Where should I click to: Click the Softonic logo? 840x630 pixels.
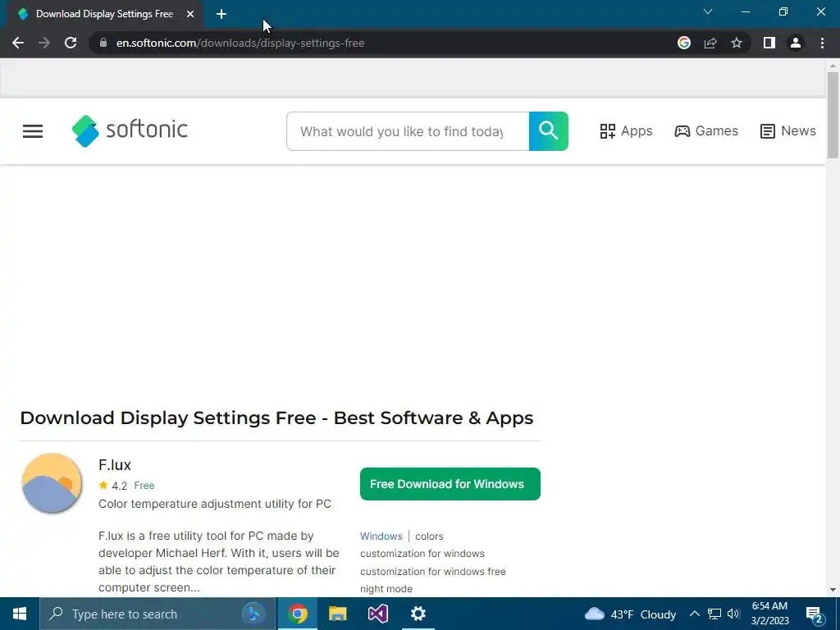tap(130, 130)
